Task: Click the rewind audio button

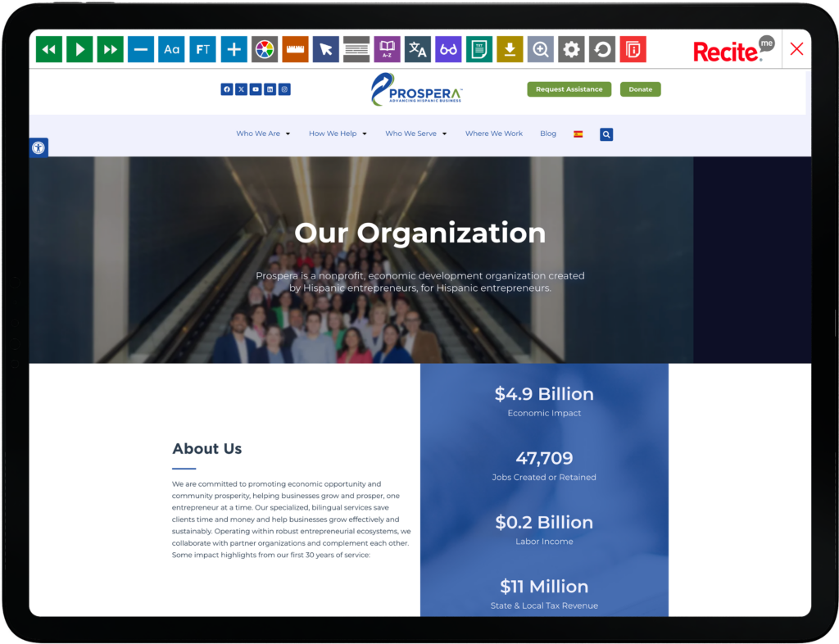Action: (x=49, y=49)
